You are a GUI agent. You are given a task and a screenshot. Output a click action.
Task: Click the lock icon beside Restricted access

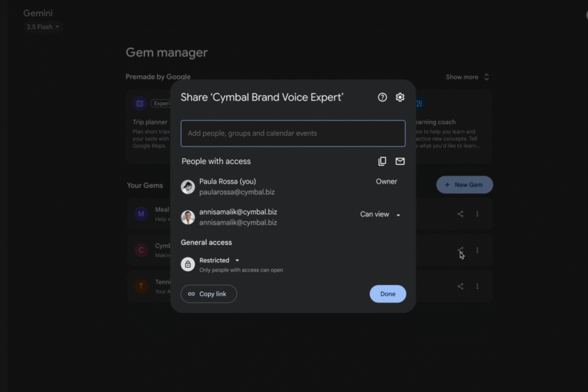(188, 264)
